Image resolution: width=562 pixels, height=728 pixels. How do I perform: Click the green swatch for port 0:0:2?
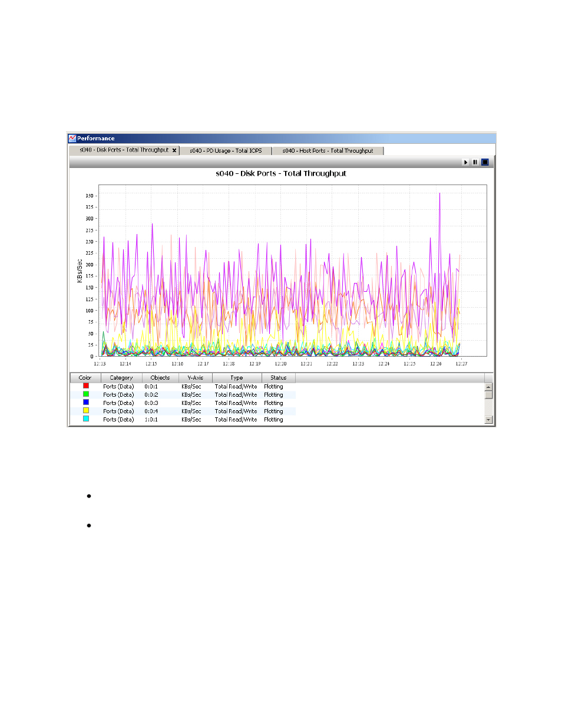click(x=86, y=394)
